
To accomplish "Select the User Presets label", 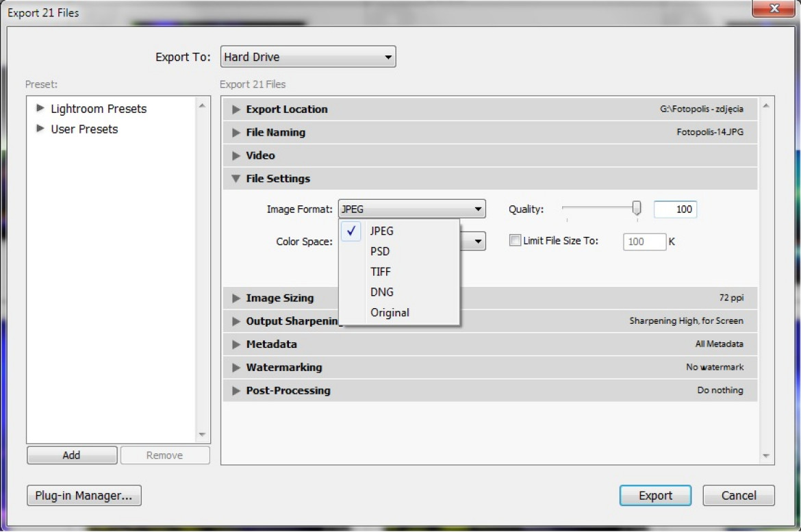I will pos(84,129).
